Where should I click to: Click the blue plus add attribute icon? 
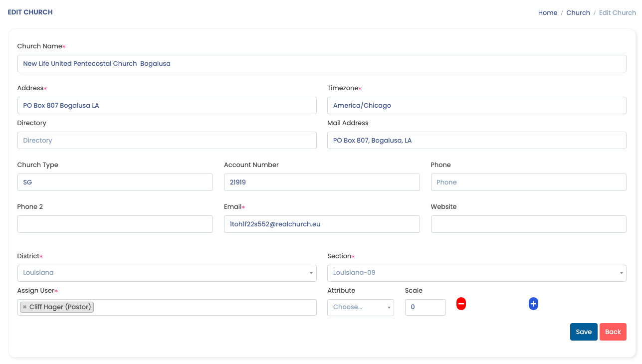(533, 303)
